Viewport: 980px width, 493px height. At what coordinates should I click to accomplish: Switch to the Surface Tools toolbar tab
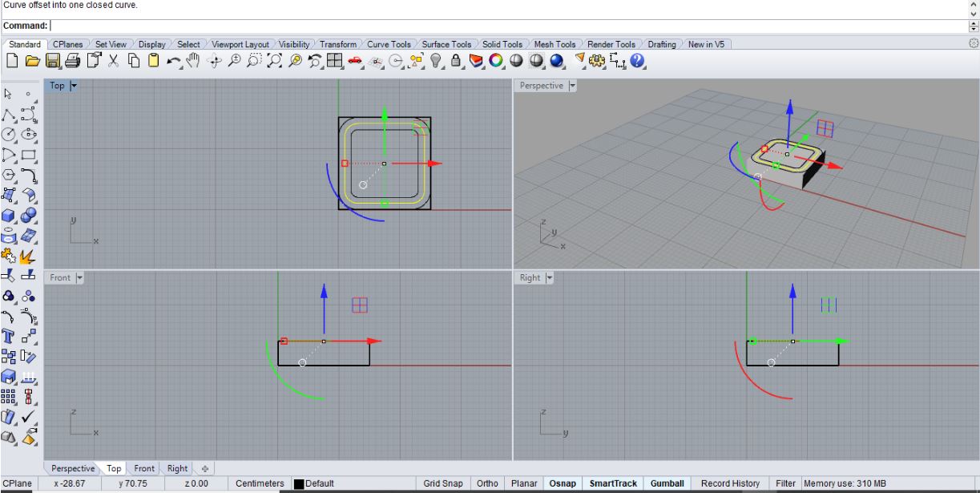click(446, 44)
